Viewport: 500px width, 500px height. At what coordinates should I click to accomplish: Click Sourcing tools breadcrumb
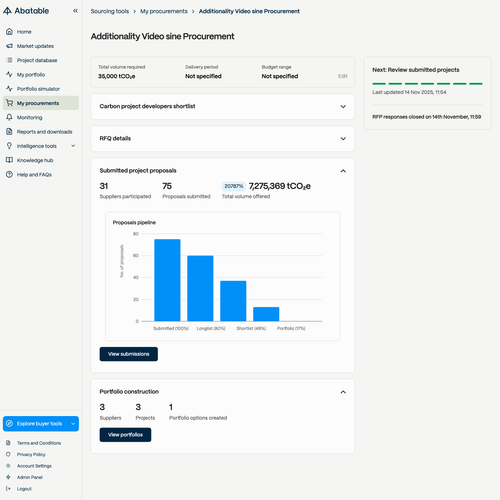(x=110, y=11)
